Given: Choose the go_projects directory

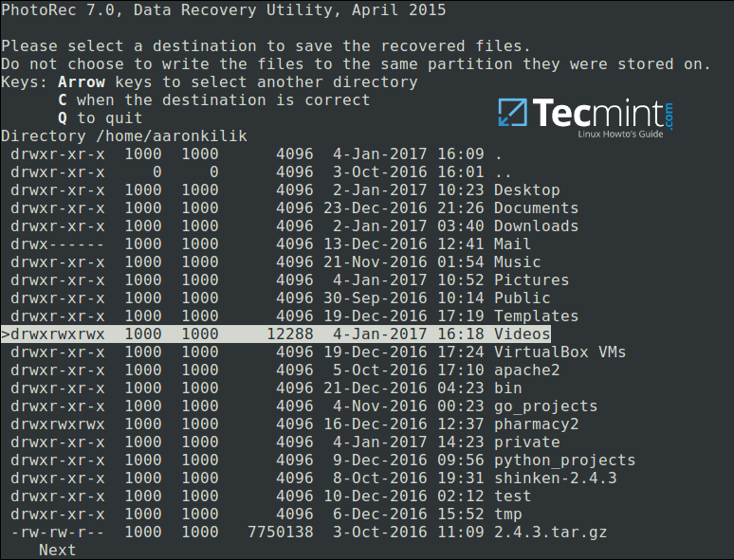Looking at the screenshot, I should click(x=545, y=406).
